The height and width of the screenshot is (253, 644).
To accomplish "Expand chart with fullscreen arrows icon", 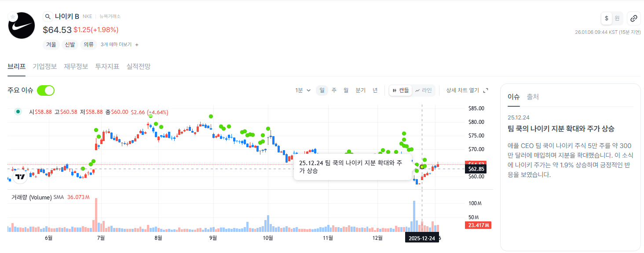I will pos(486,90).
